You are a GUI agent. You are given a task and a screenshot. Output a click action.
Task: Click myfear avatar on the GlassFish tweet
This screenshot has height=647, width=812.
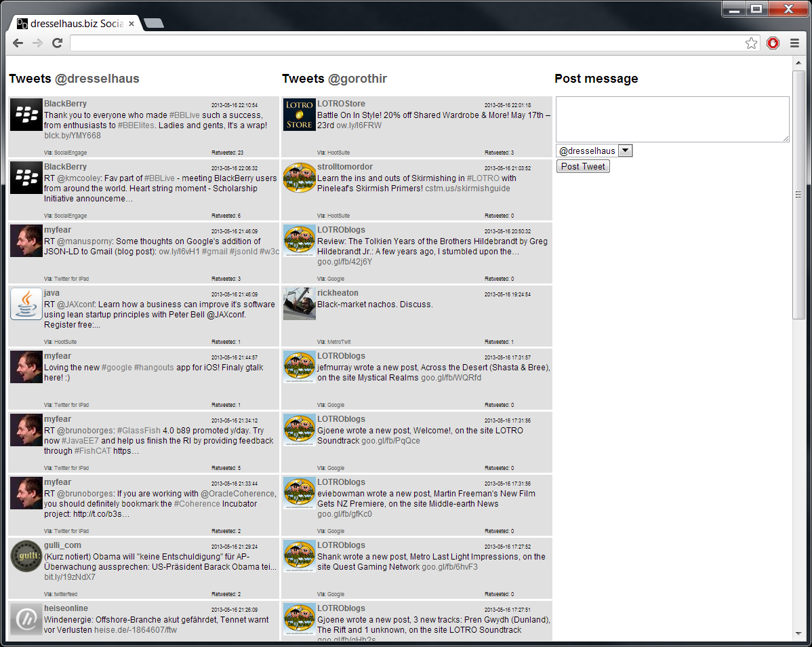click(26, 430)
